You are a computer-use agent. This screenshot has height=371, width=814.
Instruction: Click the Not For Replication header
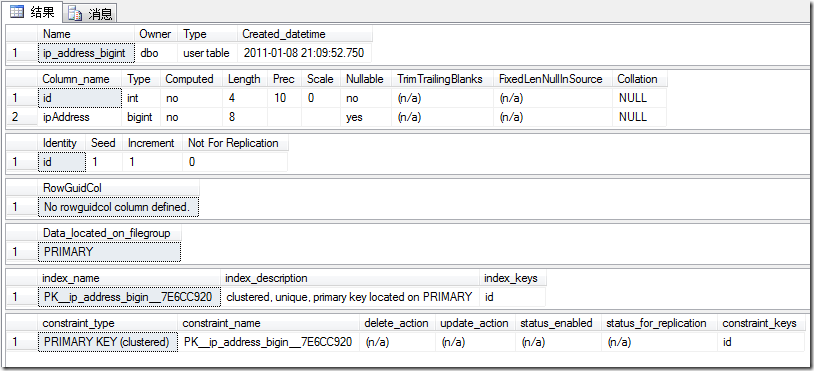tap(235, 143)
